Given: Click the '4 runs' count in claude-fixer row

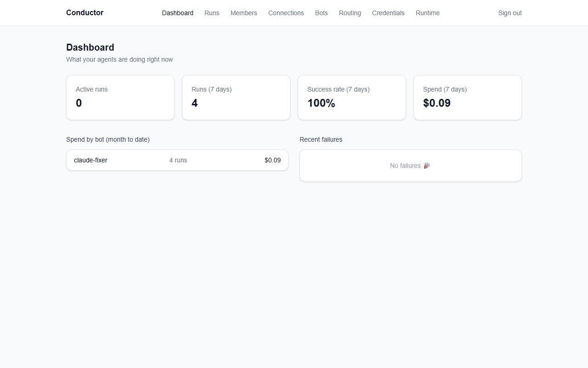Looking at the screenshot, I should [178, 160].
